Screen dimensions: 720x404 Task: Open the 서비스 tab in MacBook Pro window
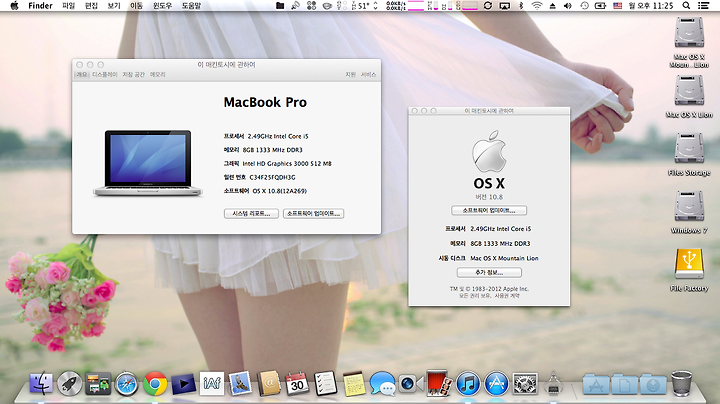pyautogui.click(x=368, y=74)
